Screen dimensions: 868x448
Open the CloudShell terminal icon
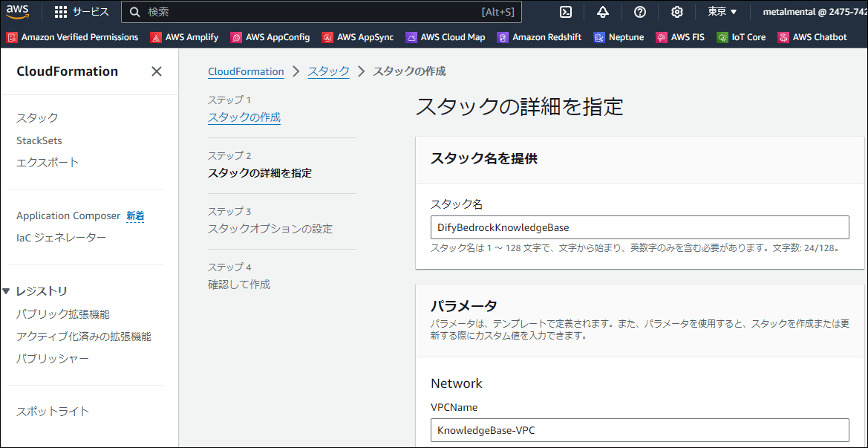566,12
